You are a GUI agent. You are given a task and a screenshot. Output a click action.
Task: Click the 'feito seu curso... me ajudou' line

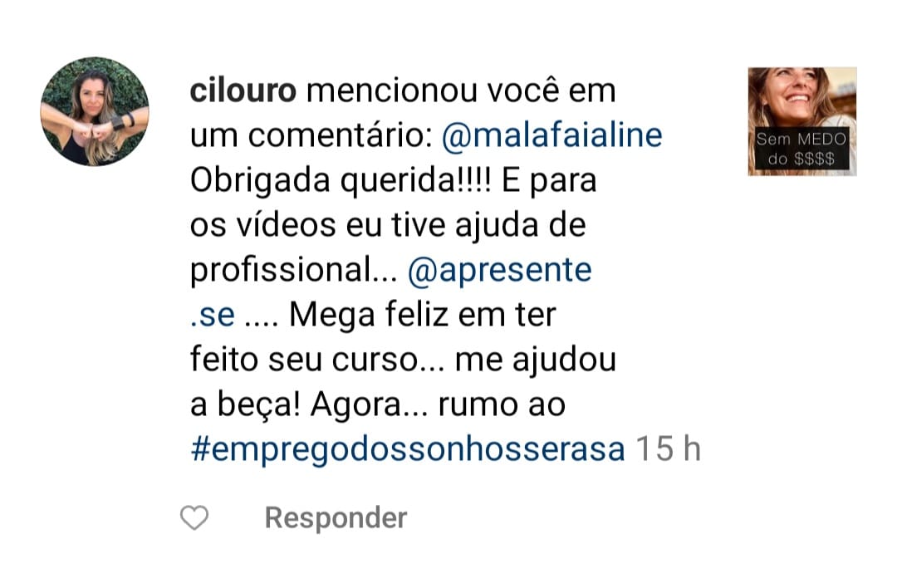coord(403,360)
